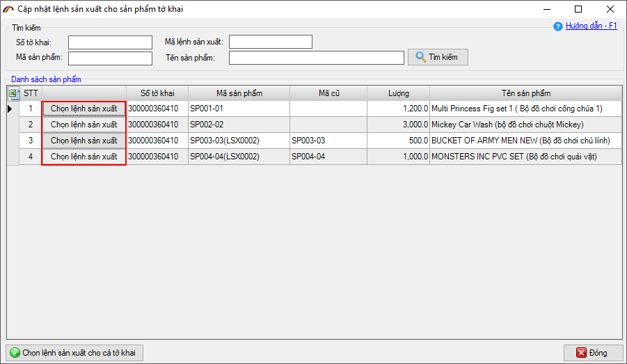Screen dimensions: 627x364
Task: Select the row indicator arrow of row 1
Action: (x=10, y=109)
